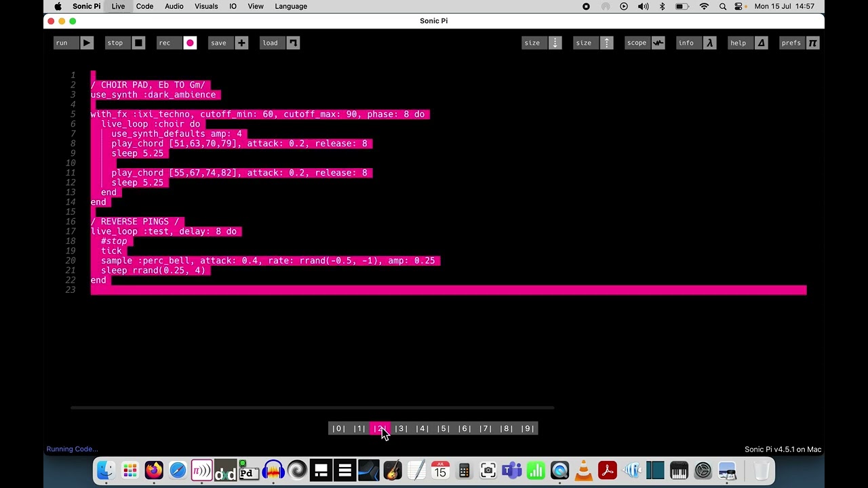Switch to buffer tab 1

click(359, 428)
